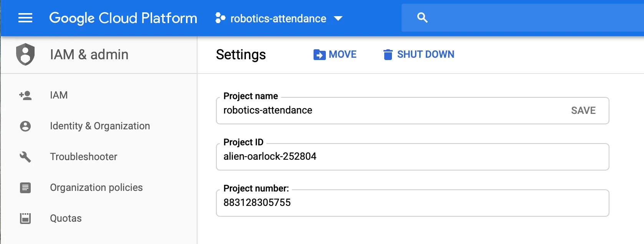Click the Identity & Organization account icon

tap(25, 126)
